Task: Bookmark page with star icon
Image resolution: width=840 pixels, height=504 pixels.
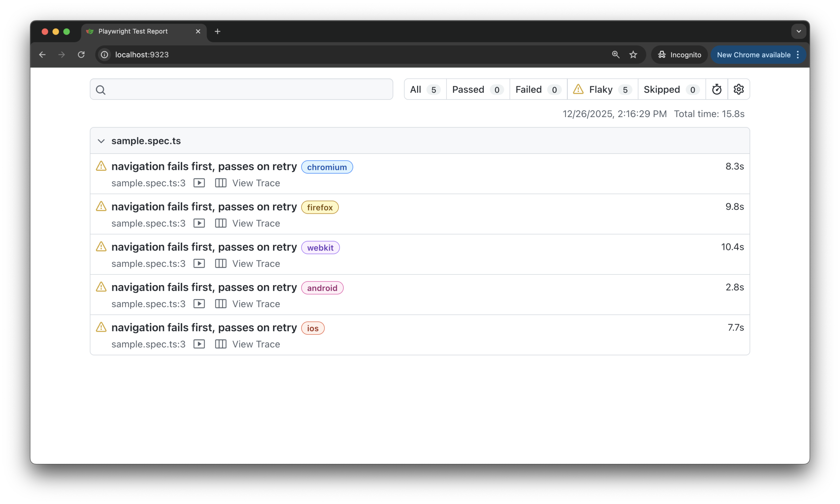Action: (x=633, y=55)
